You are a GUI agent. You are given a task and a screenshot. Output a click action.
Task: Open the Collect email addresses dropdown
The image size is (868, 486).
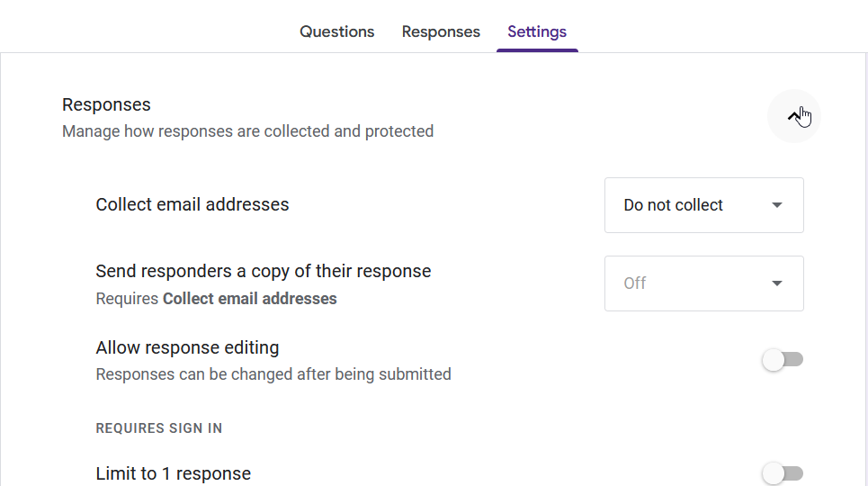[x=703, y=205]
